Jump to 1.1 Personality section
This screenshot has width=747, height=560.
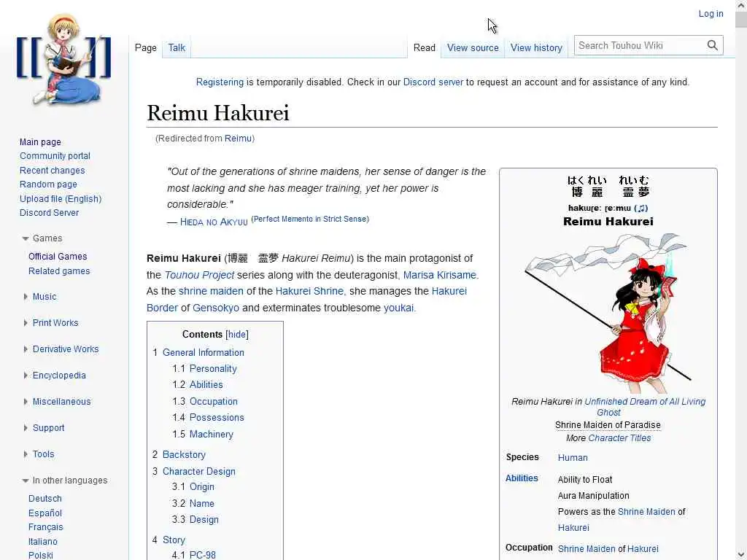click(x=213, y=368)
